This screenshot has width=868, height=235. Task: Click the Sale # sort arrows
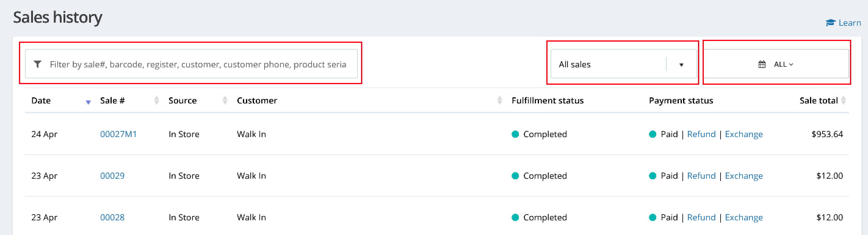click(157, 100)
